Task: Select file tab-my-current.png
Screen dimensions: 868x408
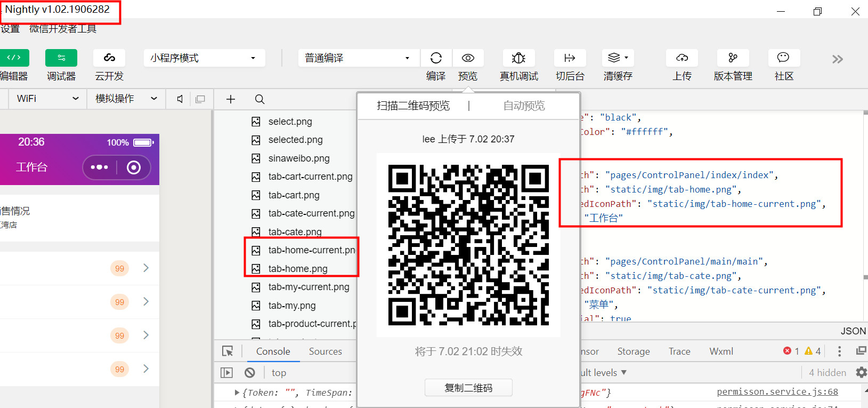Action: [x=309, y=287]
